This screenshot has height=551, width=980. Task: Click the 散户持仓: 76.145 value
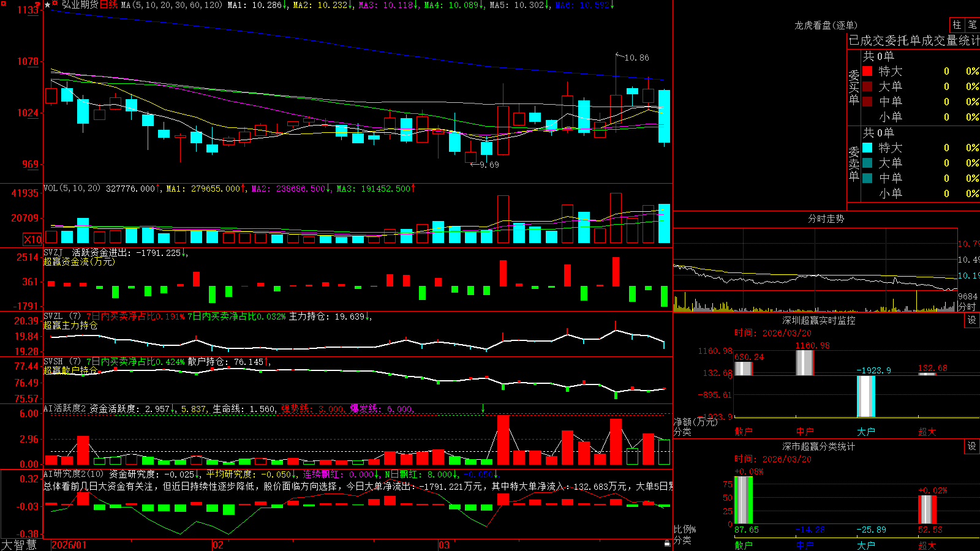[x=228, y=362]
